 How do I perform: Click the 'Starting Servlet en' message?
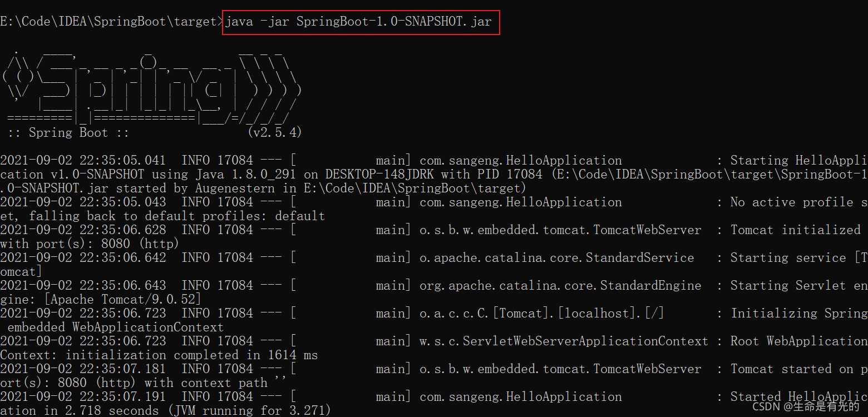coord(798,286)
